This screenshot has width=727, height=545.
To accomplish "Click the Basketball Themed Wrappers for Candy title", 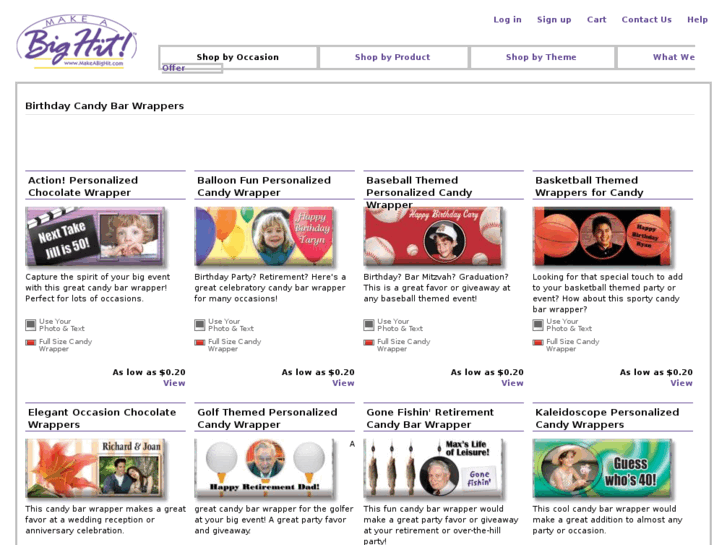I will tap(589, 186).
